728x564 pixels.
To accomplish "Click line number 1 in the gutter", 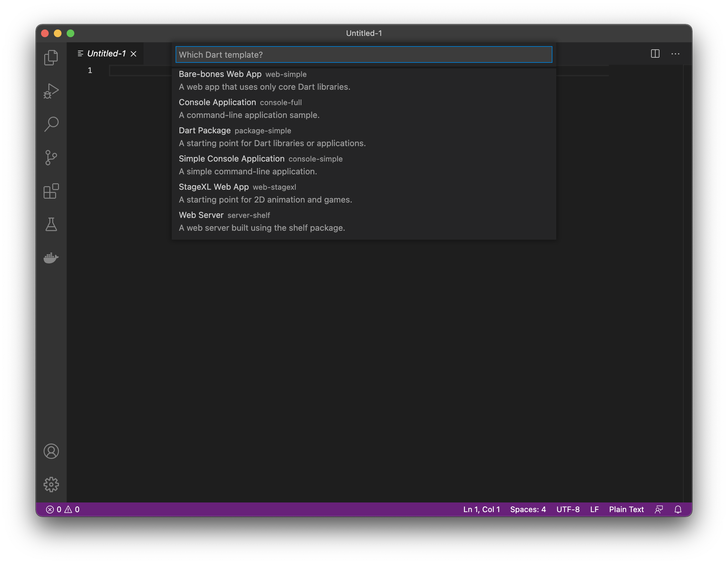I will tap(90, 70).
